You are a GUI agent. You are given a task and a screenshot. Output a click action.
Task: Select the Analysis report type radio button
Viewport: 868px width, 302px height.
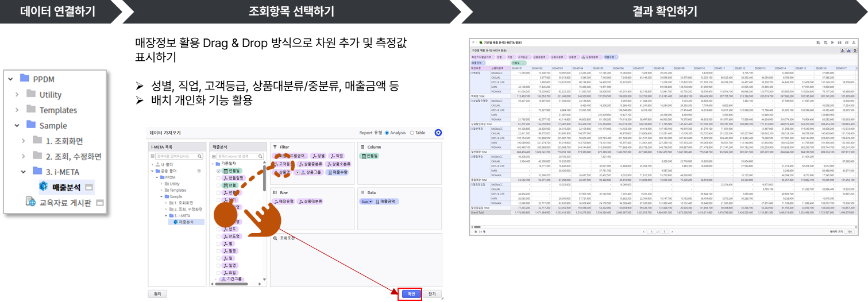387,133
